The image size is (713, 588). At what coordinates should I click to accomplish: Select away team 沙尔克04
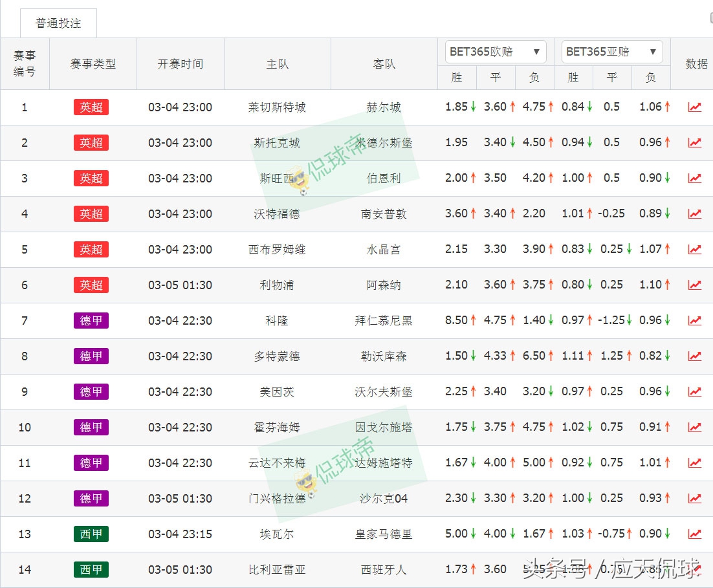point(383,499)
